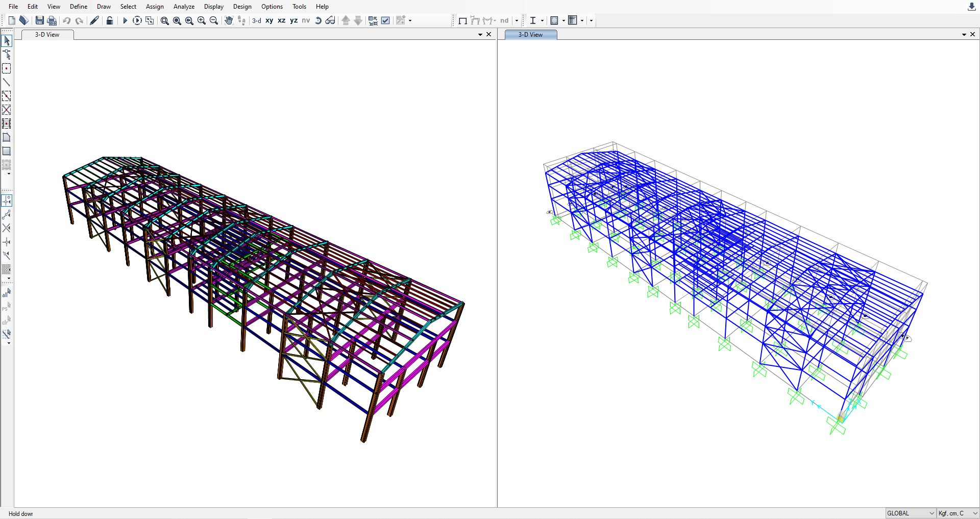Image resolution: width=980 pixels, height=519 pixels.
Task: Select the Draw Special Joint tool
Action: coord(7,68)
